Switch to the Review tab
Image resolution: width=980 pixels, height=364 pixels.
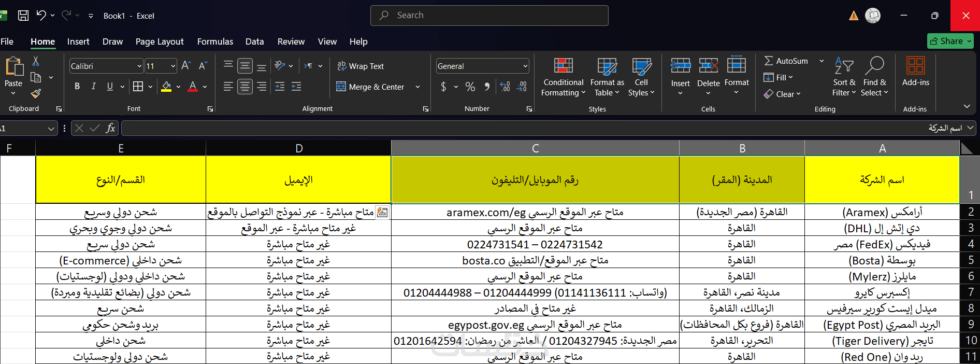click(291, 41)
